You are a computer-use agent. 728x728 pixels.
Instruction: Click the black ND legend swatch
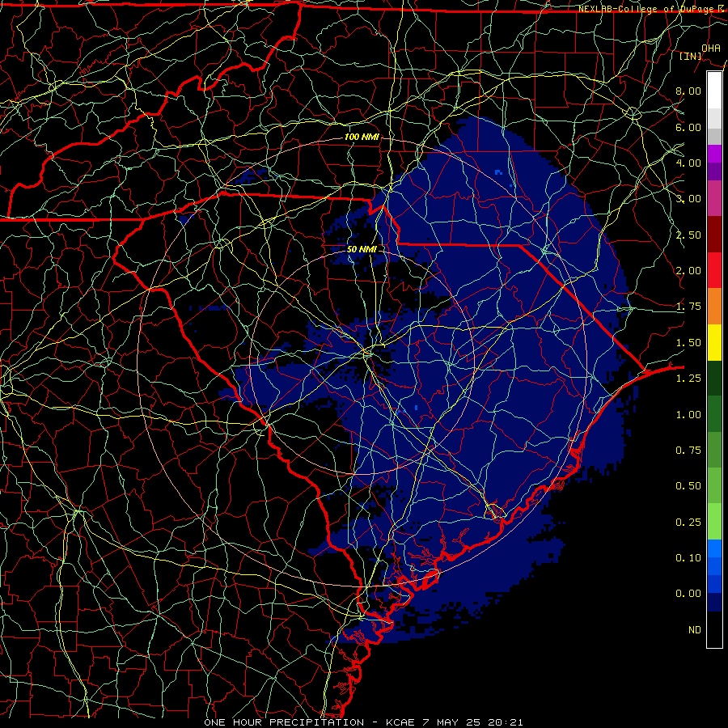pos(714,629)
